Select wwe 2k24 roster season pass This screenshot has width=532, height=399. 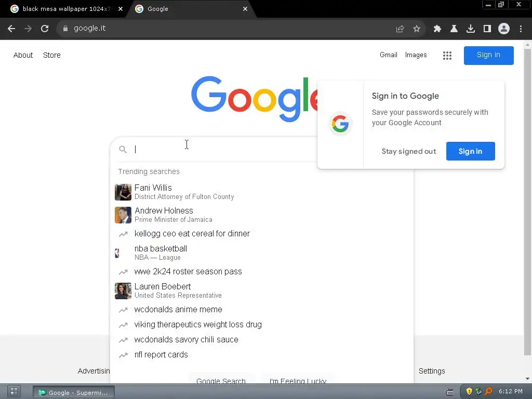(262, 272)
